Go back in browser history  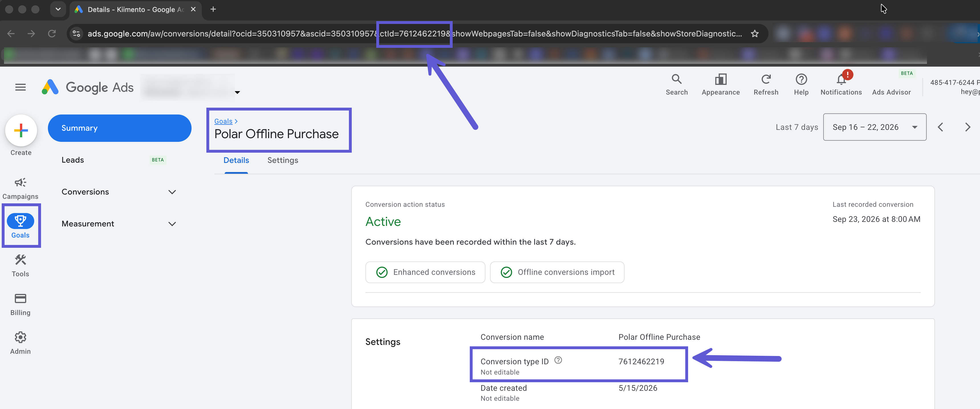click(11, 33)
